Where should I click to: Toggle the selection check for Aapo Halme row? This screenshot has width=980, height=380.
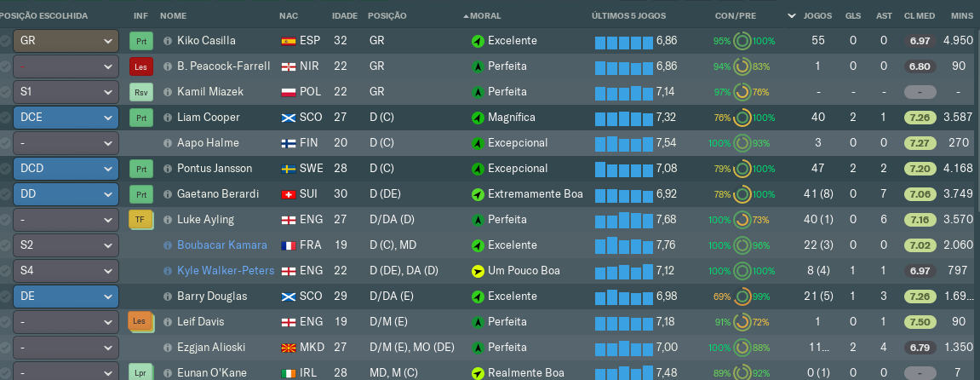click(x=5, y=143)
